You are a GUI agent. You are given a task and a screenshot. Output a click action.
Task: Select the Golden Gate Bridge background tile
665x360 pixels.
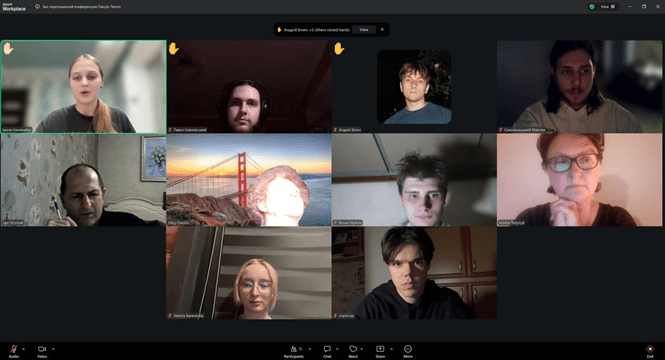pos(249,180)
